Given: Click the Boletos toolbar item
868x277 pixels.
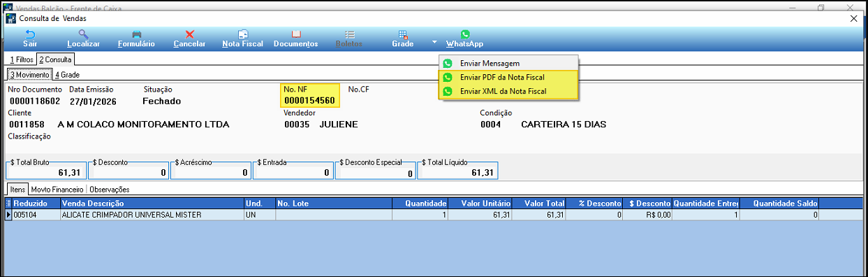Looking at the screenshot, I should (349, 38).
